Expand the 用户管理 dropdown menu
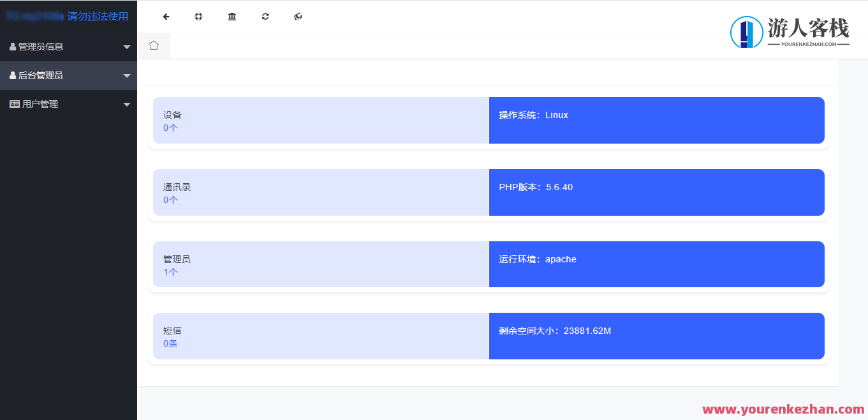868x420 pixels. pos(126,103)
